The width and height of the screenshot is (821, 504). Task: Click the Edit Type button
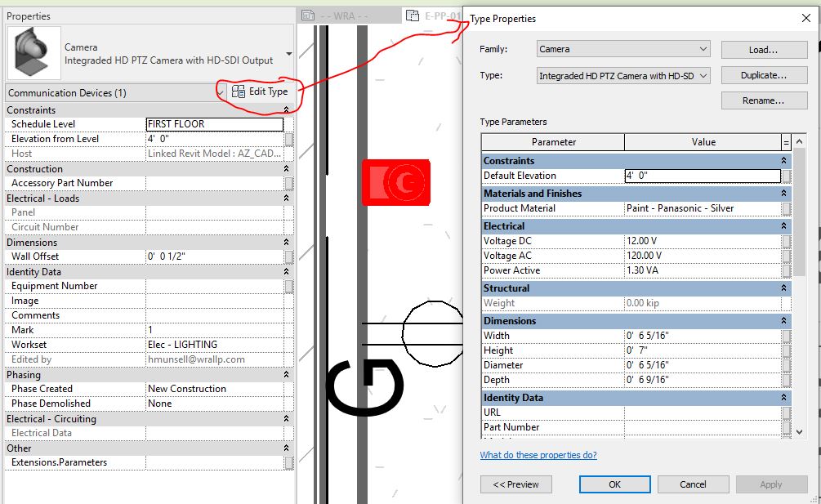coord(260,91)
